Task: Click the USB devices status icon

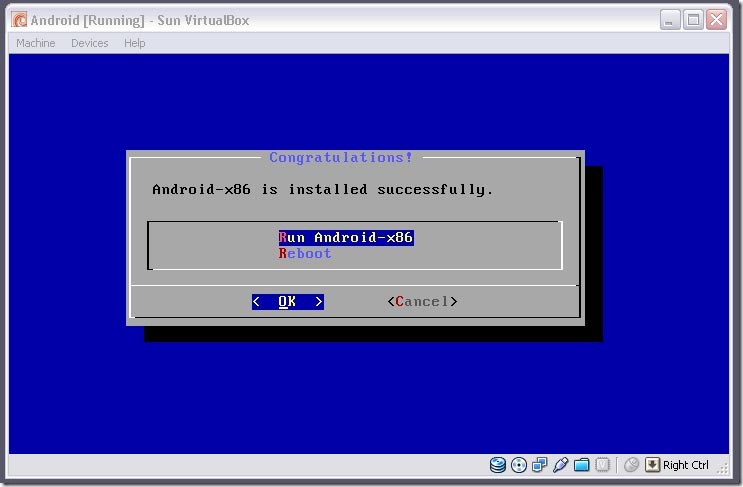Action: (560, 465)
